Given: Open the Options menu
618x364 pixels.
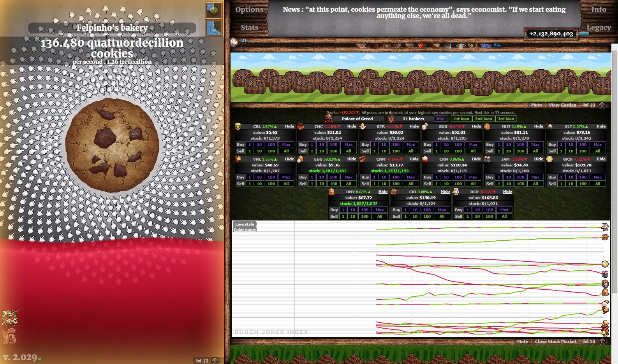Looking at the screenshot, I should coord(249,10).
